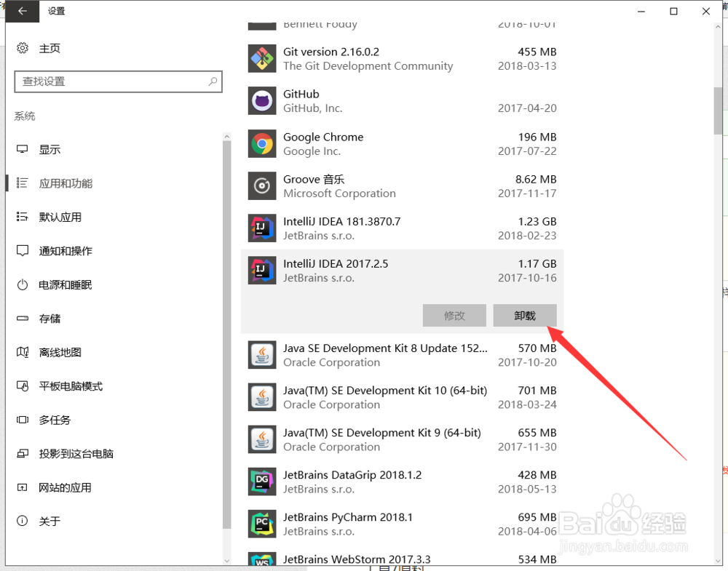The image size is (728, 571).
Task: Select the 电源和睡眠 power icon
Action: click(23, 285)
